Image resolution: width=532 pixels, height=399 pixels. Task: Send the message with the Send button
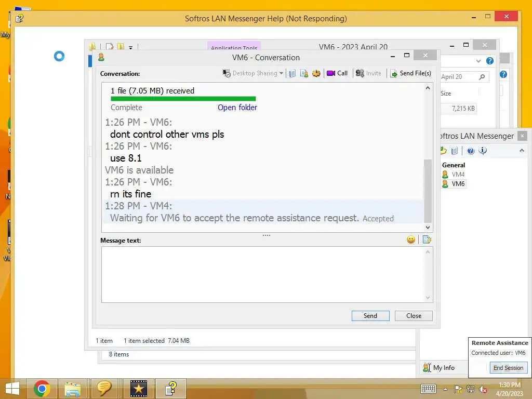tap(370, 316)
